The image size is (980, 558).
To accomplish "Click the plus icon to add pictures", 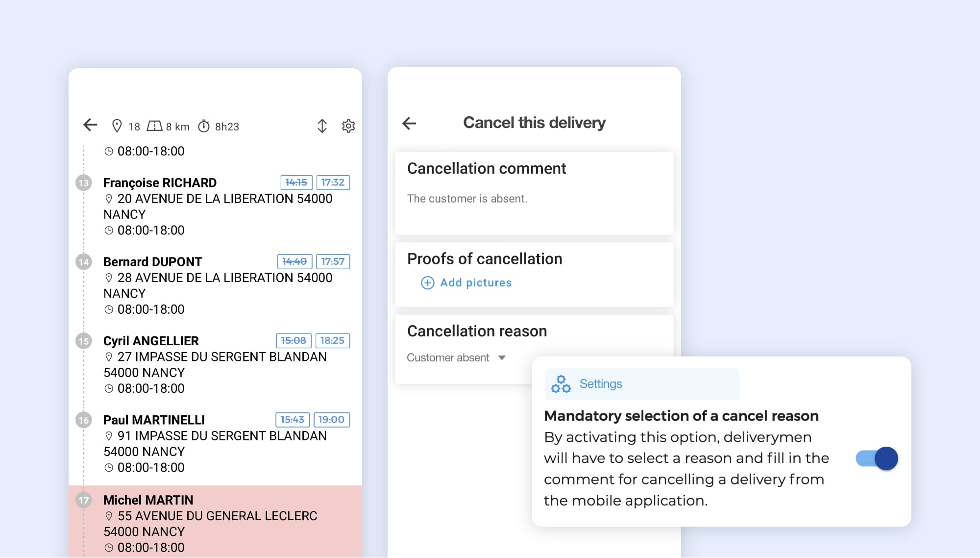I will 427,283.
